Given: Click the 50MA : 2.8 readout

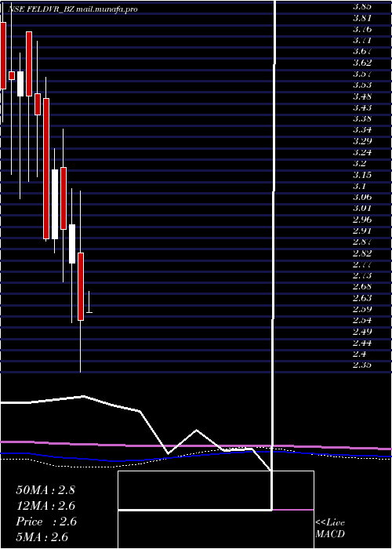Looking at the screenshot, I should click(x=45, y=490).
